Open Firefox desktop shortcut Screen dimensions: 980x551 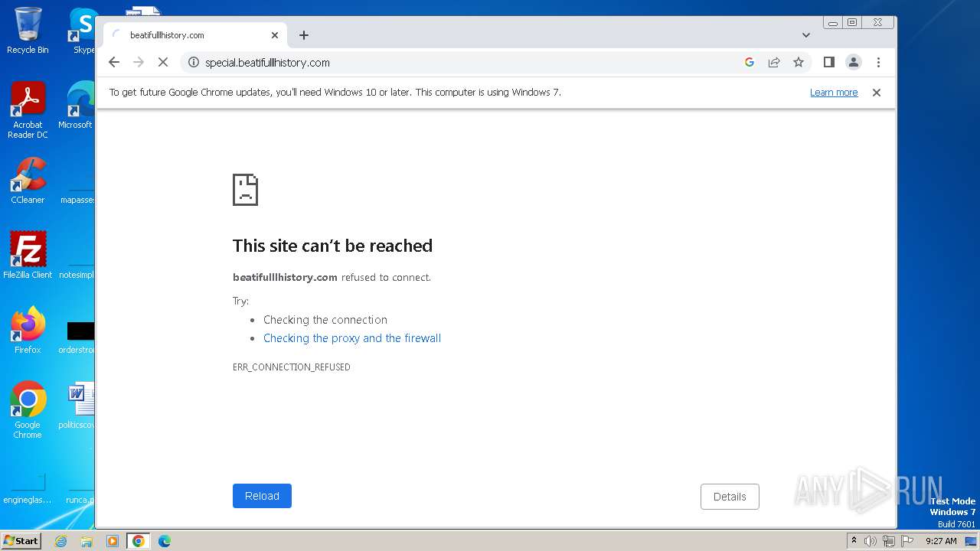[x=28, y=330]
